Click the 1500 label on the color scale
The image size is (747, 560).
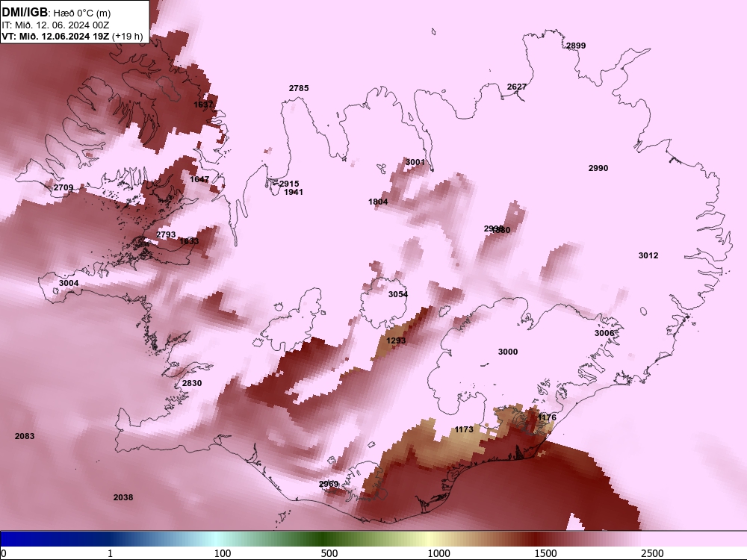(545, 553)
